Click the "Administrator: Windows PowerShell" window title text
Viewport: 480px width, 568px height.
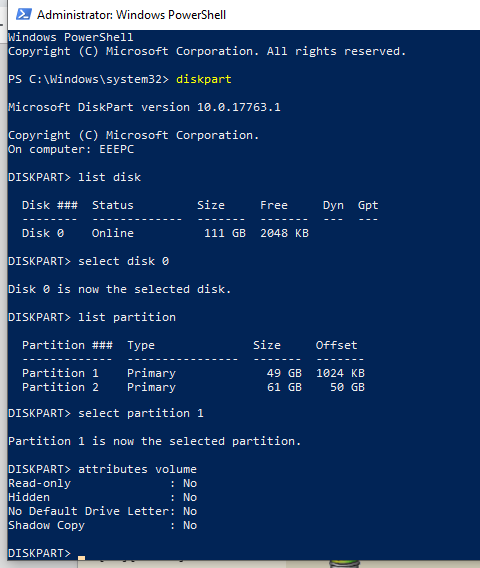coord(132,15)
